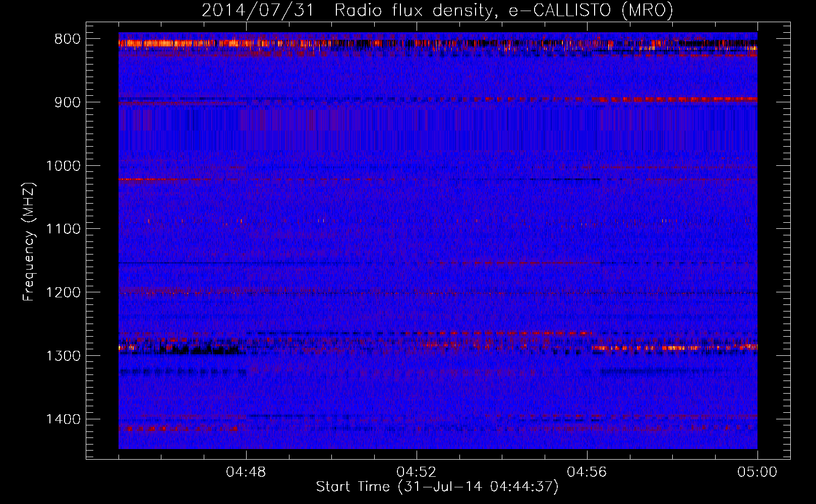816x504 pixels.
Task: Click the 04:52 time tick label
Action: 417,472
